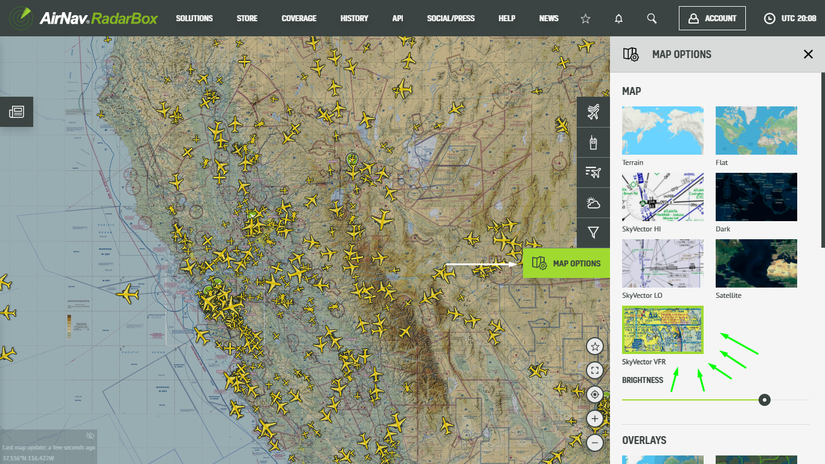Zoom out the map with minus button

click(x=595, y=442)
